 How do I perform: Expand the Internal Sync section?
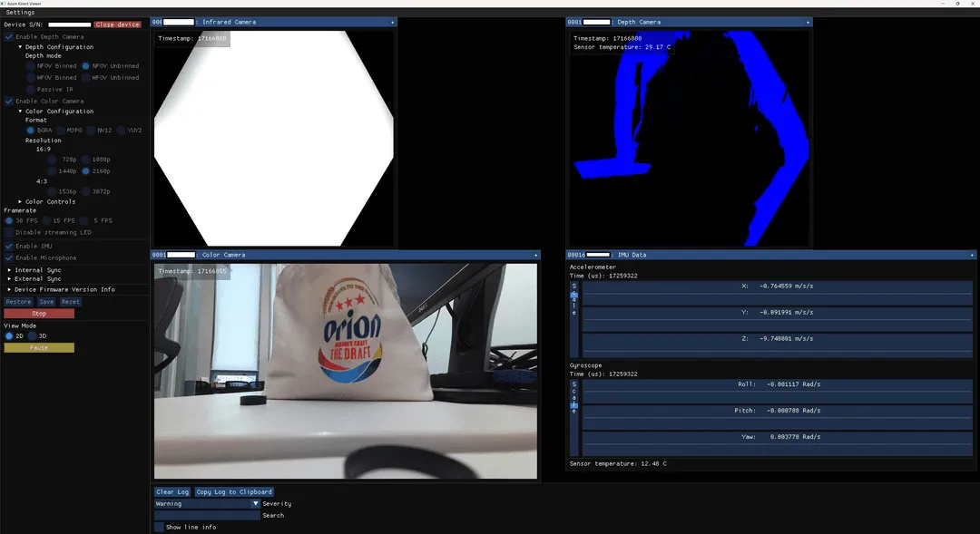9,270
